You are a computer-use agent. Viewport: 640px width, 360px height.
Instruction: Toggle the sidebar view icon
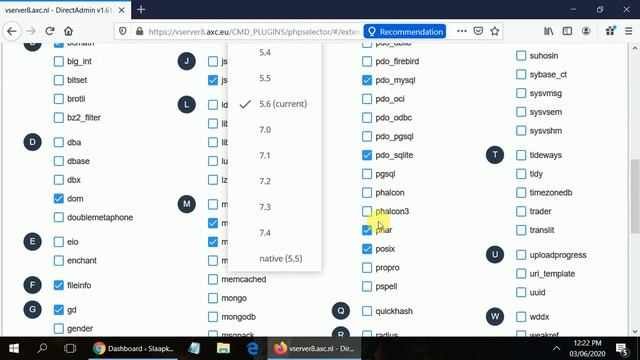coord(567,31)
